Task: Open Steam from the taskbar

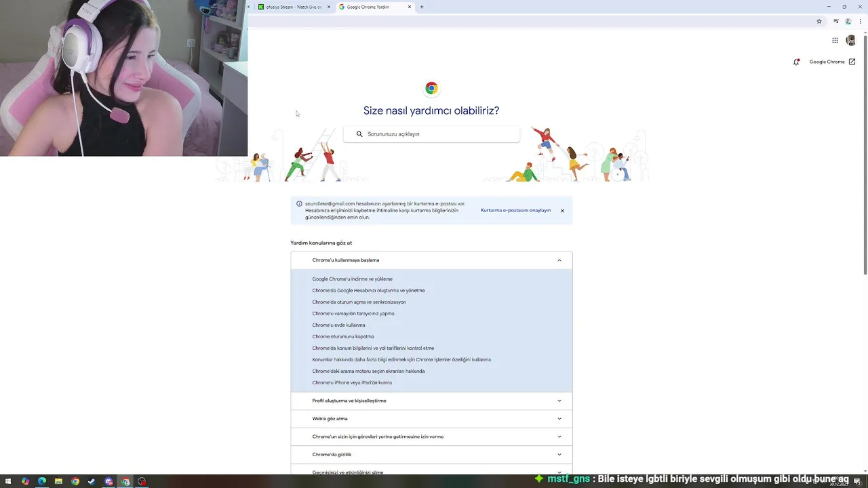Action: click(92, 482)
